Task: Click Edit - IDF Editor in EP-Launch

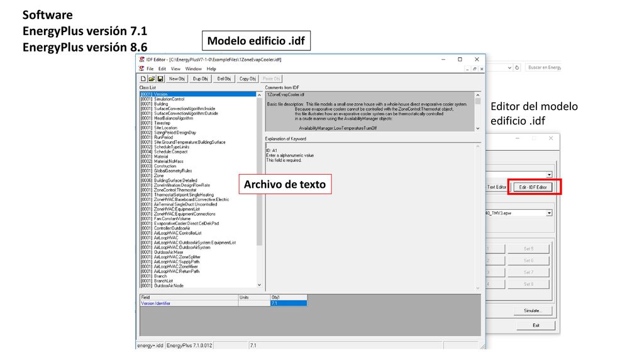Action: [533, 187]
